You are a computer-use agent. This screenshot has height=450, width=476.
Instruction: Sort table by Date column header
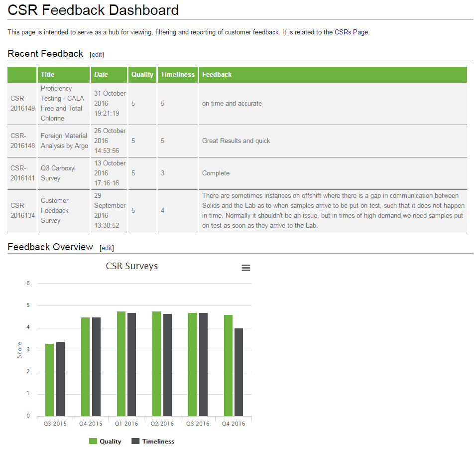pos(101,74)
